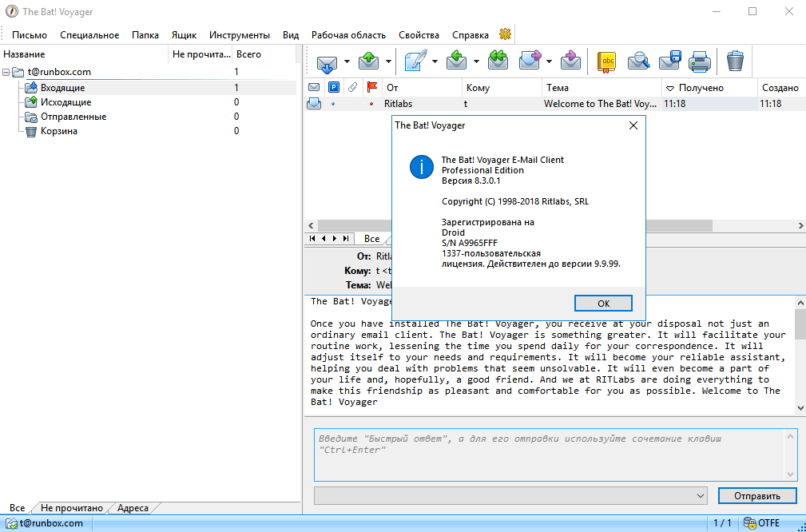806x532 pixels.
Task: Click the star icon beside the Справка menu
Action: click(506, 34)
